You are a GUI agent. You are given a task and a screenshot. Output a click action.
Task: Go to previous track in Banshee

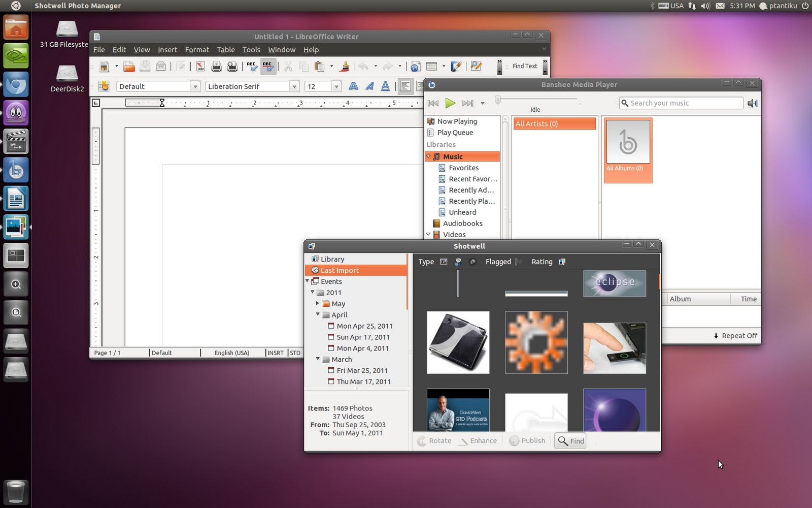tap(433, 103)
